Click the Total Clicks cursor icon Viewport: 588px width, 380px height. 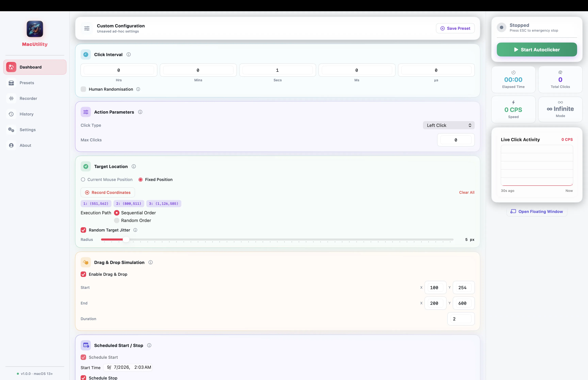tap(560, 72)
